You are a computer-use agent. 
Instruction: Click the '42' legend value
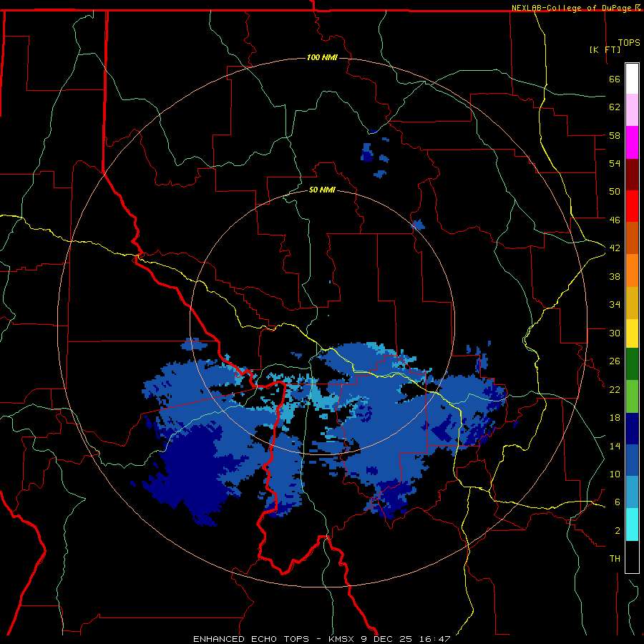[615, 248]
